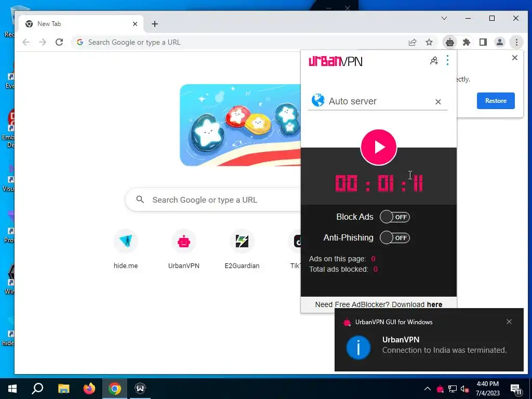
Task: Go forward to next page
Action: (x=43, y=43)
